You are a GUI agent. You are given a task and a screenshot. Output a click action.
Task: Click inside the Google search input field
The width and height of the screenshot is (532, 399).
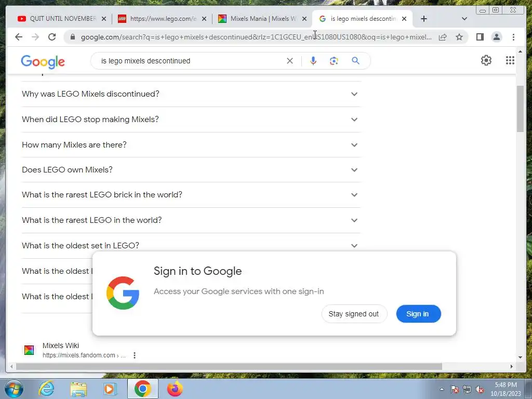pyautogui.click(x=191, y=61)
